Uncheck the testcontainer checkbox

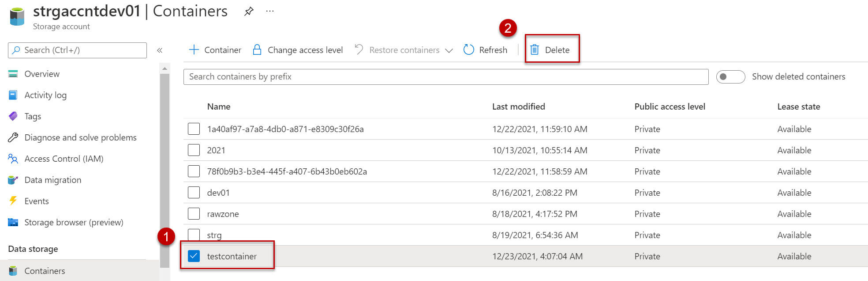pos(194,256)
